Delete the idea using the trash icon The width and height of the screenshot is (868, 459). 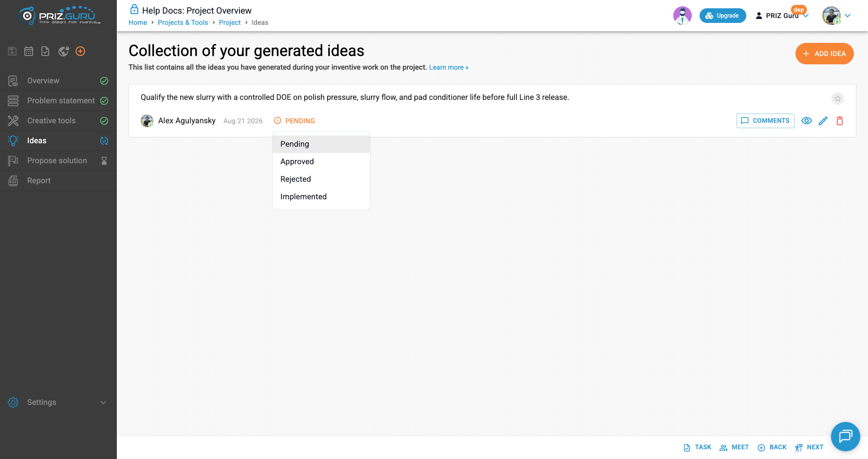pos(840,121)
